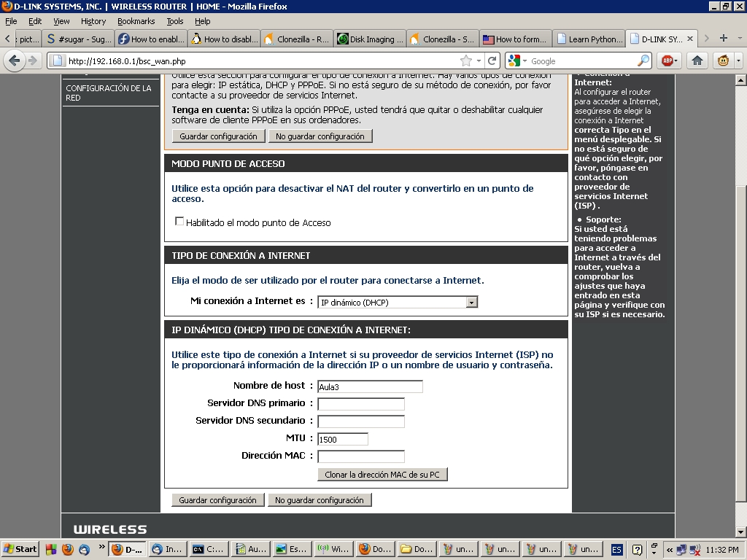747x560 pixels.
Task: Go to Firefox home page icon
Action: click(x=697, y=61)
